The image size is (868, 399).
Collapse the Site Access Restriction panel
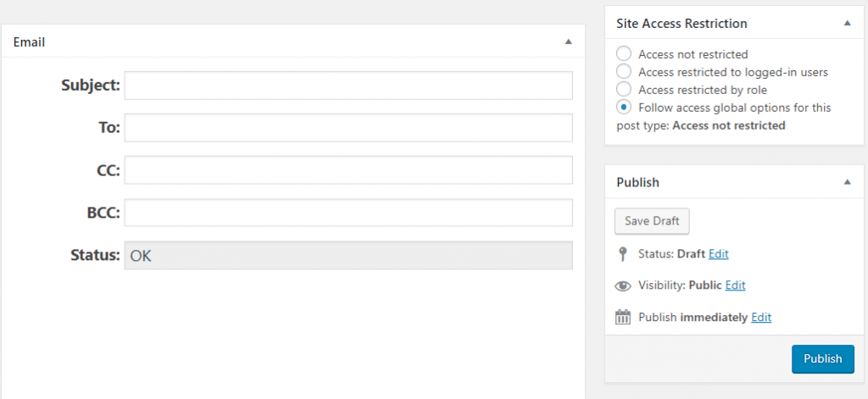click(x=847, y=24)
